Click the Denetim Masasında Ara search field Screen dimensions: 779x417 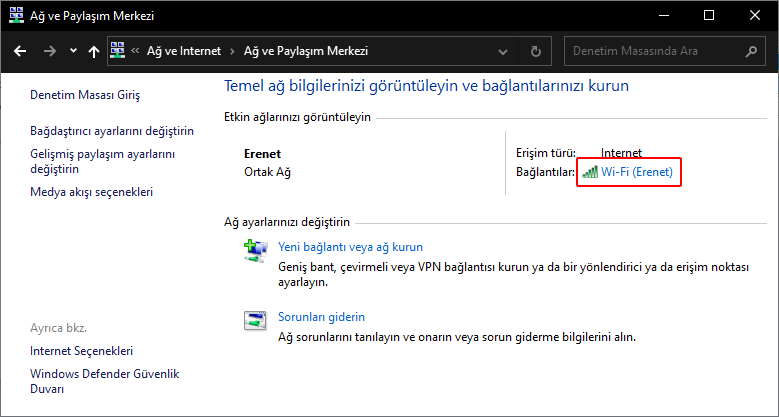(650, 51)
